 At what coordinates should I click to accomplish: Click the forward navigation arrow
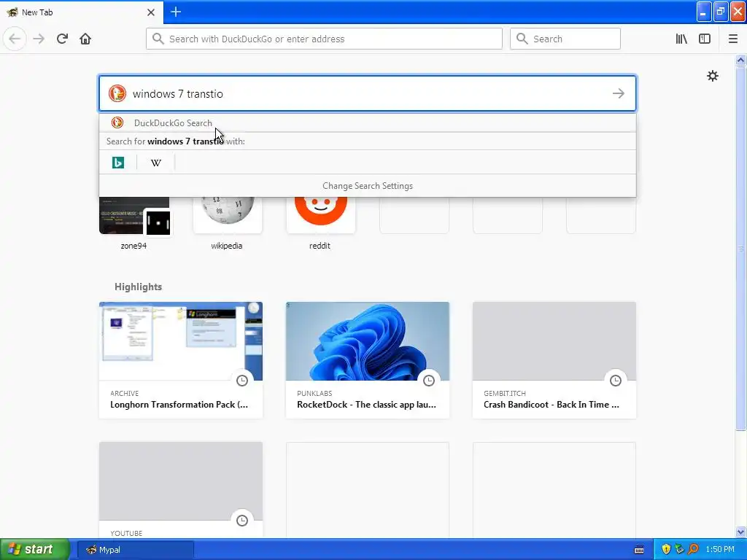(39, 39)
